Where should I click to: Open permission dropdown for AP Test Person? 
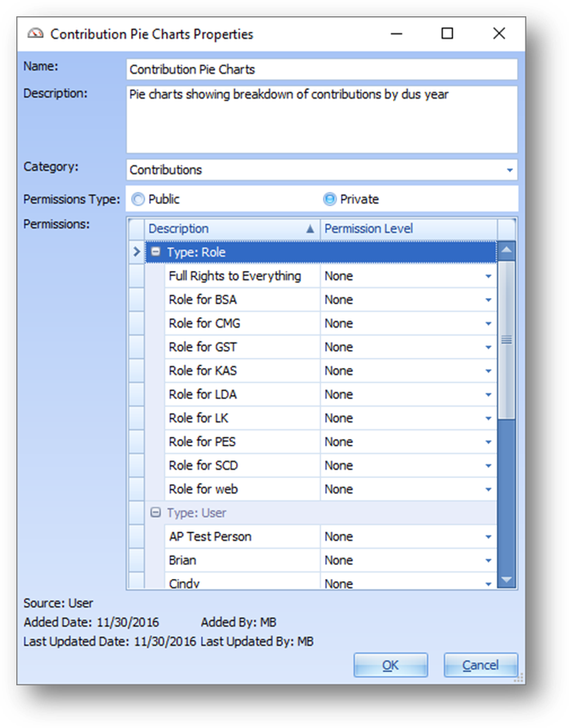(488, 537)
